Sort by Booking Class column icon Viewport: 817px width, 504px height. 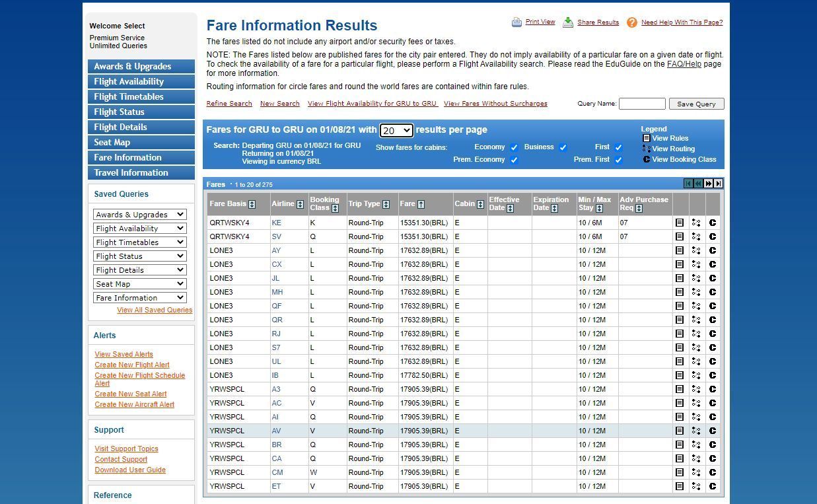coord(335,208)
